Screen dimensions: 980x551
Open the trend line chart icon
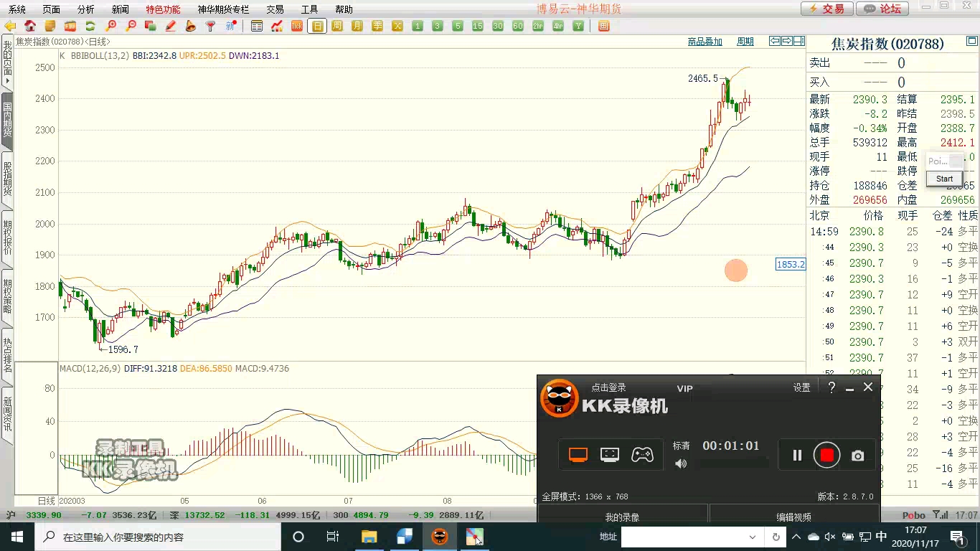coord(277,26)
